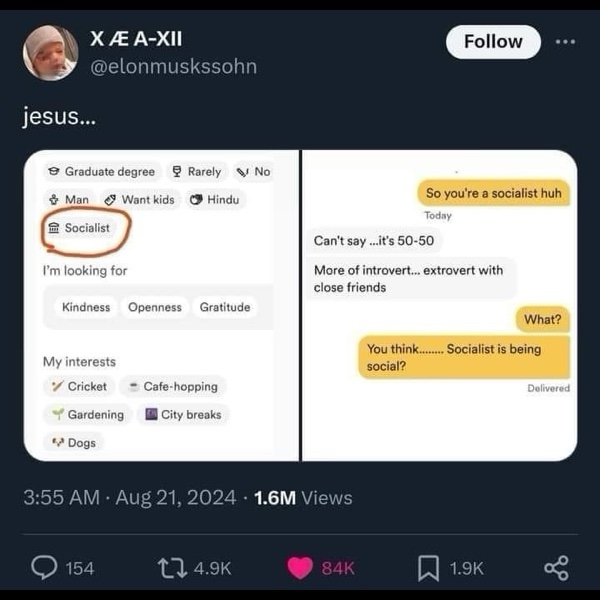Viewport: 600px width, 600px height.
Task: Like the tweet with heart icon
Action: (x=301, y=567)
